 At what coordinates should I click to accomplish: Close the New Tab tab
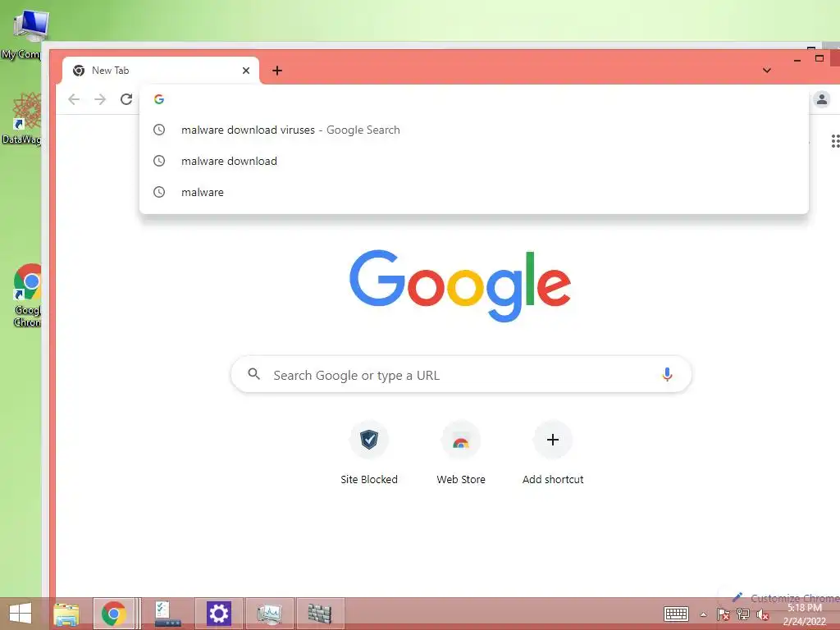[246, 71]
